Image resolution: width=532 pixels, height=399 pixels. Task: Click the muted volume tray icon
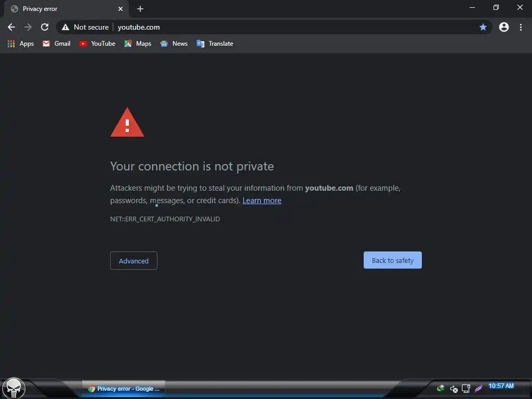[454, 389]
